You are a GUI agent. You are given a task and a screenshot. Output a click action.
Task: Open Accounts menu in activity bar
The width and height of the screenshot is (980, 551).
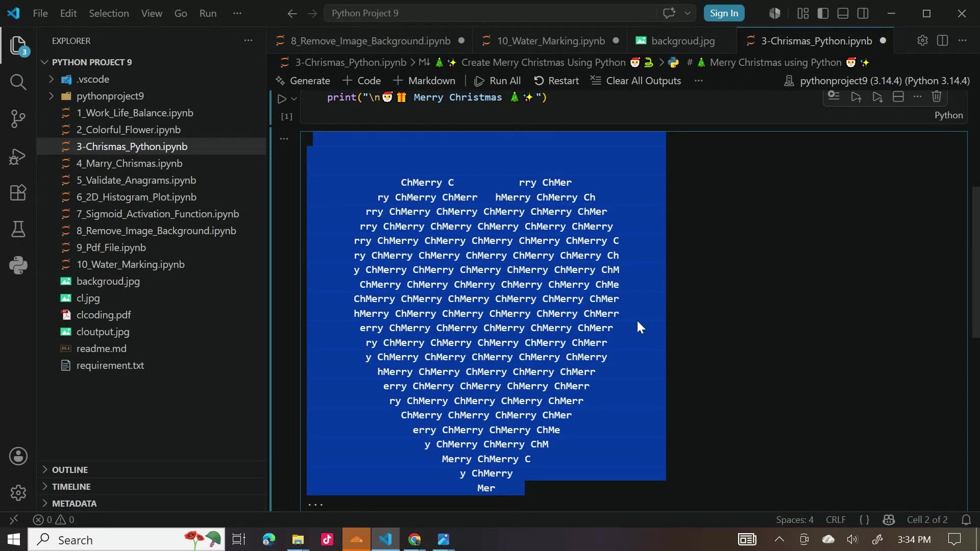pyautogui.click(x=18, y=456)
